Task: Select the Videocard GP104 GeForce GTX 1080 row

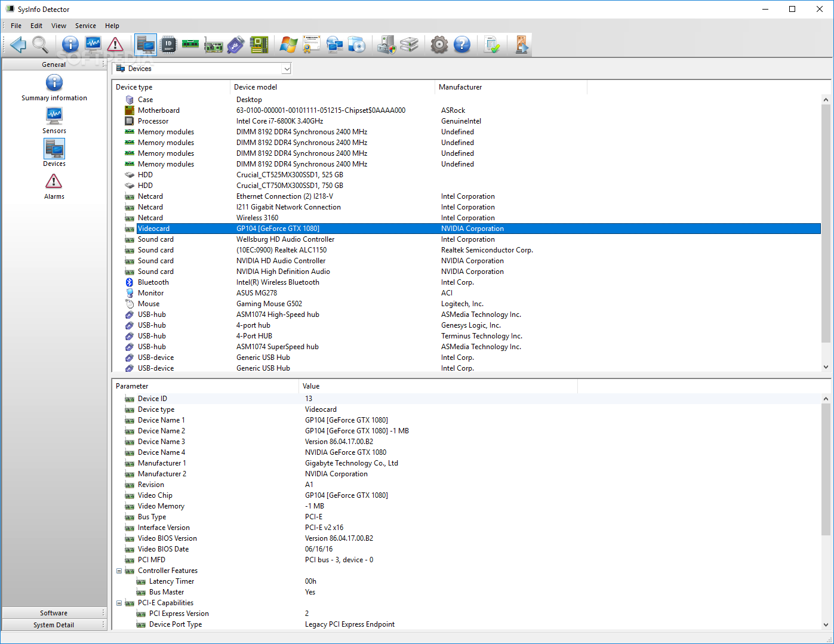Action: [x=467, y=229]
